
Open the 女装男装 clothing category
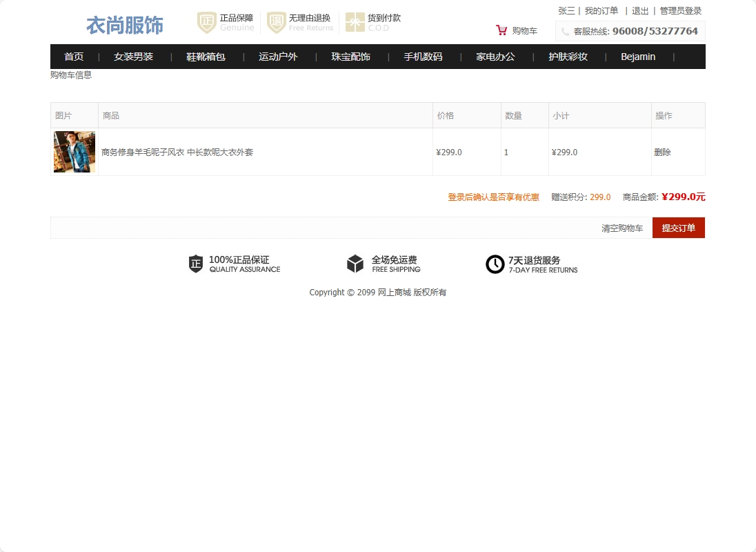point(133,57)
